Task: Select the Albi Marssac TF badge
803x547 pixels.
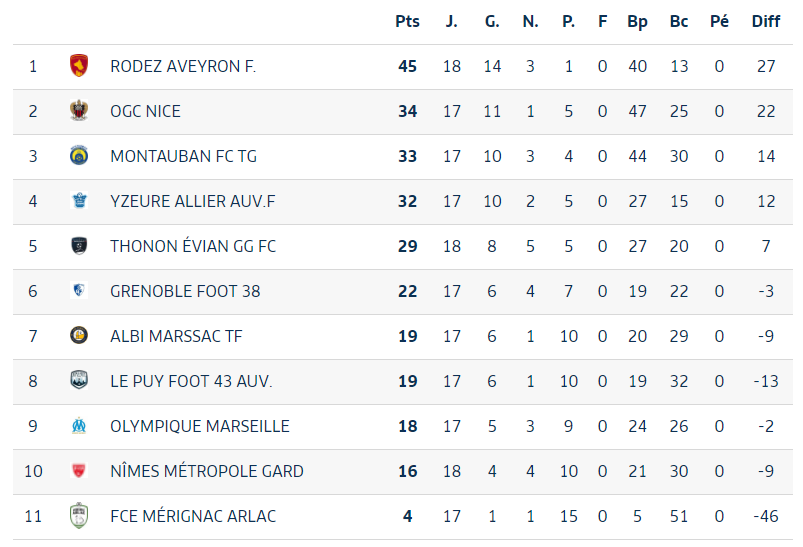Action: [x=79, y=335]
